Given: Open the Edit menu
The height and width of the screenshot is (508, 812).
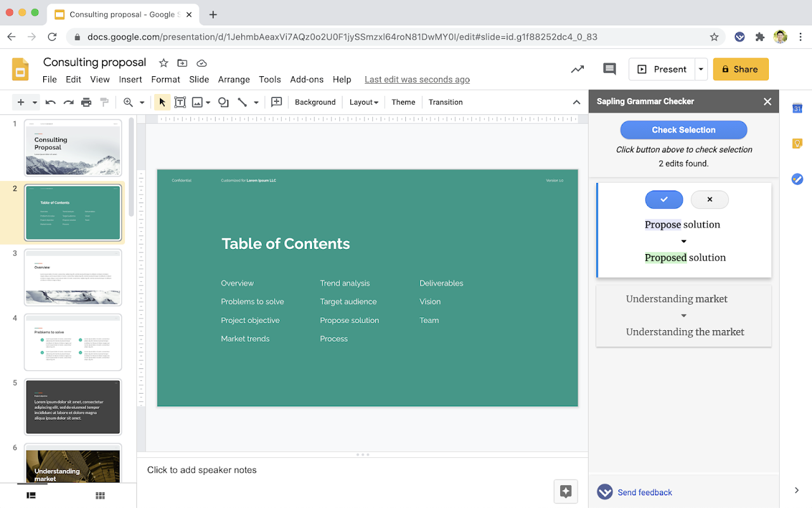Looking at the screenshot, I should (x=74, y=79).
